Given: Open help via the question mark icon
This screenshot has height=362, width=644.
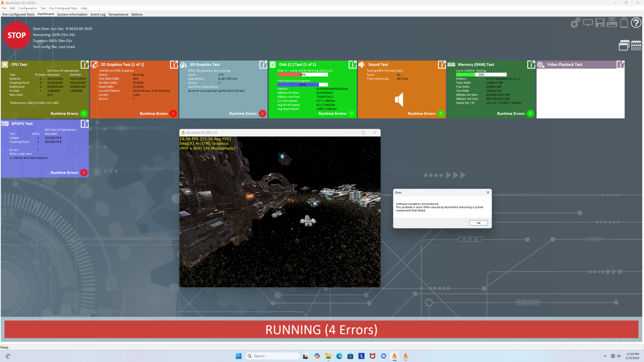Looking at the screenshot, I should pyautogui.click(x=636, y=23).
